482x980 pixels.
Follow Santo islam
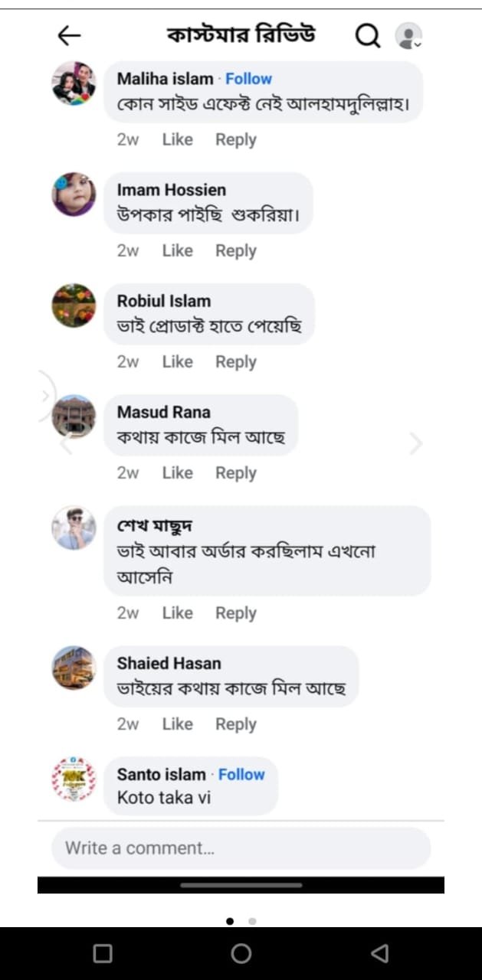[x=241, y=775]
